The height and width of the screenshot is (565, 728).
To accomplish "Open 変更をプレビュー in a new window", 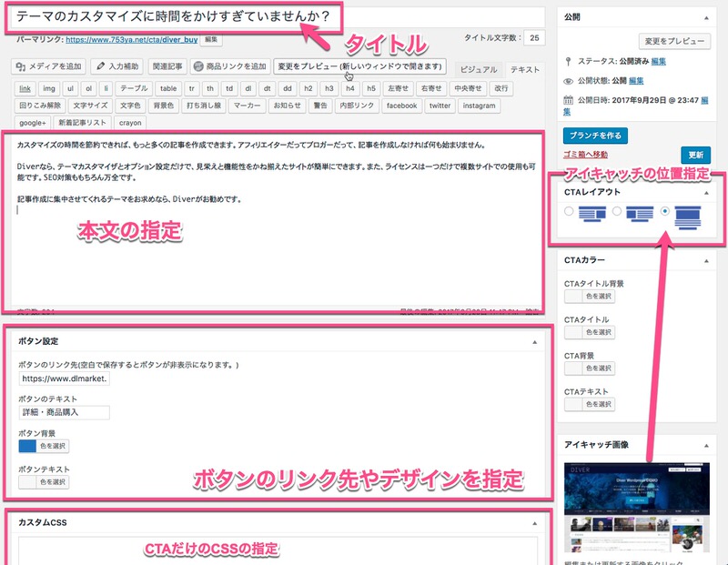I will [359, 66].
